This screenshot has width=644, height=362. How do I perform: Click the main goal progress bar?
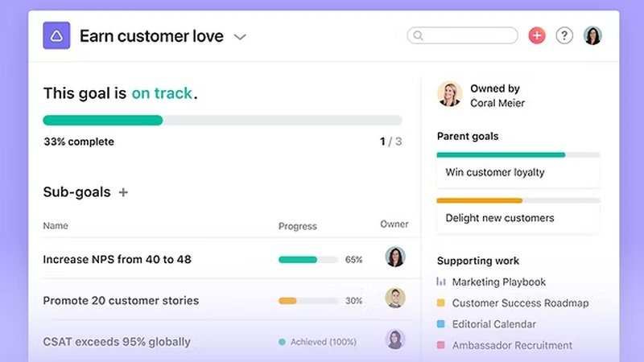point(222,121)
